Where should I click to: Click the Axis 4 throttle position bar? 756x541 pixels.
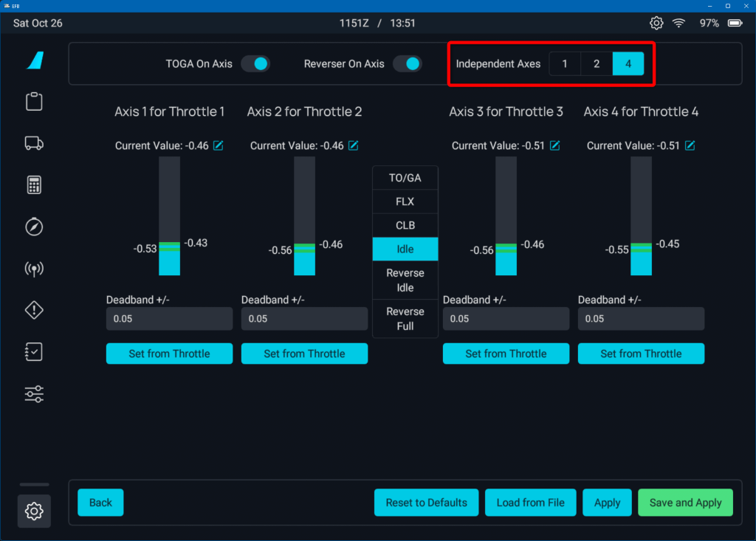pyautogui.click(x=641, y=216)
